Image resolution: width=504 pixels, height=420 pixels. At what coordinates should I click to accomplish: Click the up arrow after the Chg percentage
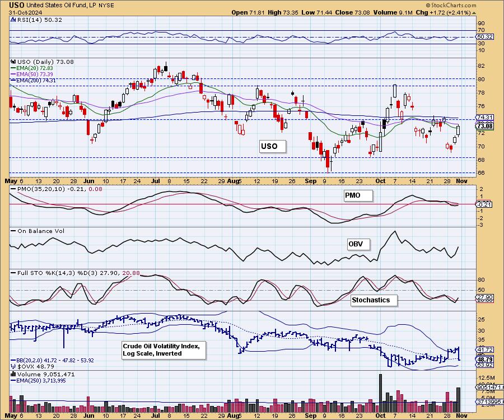point(474,13)
